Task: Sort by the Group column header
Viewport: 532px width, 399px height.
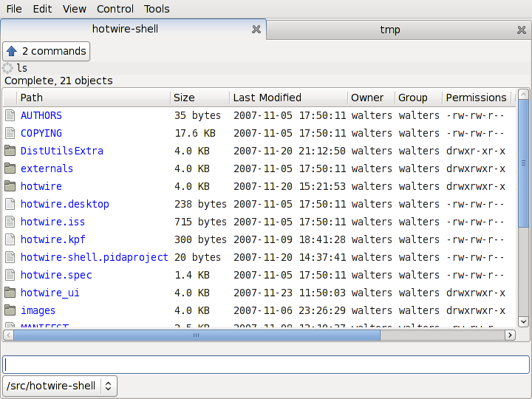Action: click(x=419, y=98)
